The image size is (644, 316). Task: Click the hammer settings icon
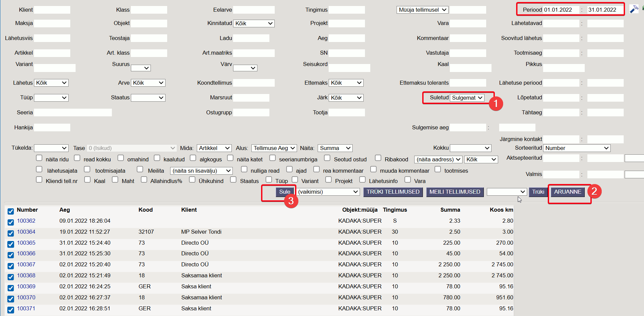point(634,9)
